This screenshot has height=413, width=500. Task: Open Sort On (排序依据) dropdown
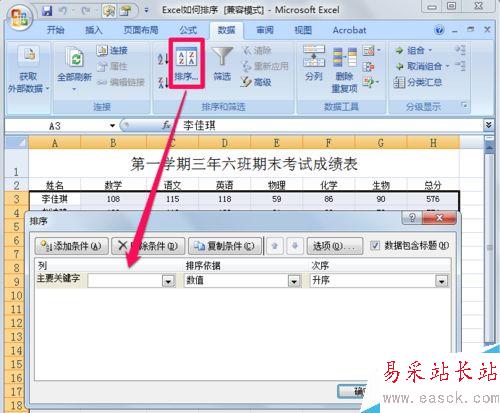tap(294, 281)
